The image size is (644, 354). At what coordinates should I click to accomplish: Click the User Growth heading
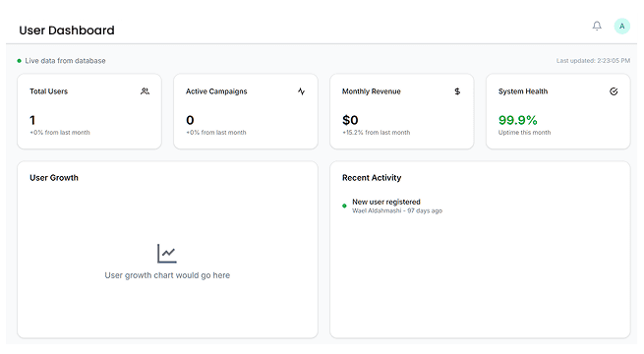click(x=54, y=178)
